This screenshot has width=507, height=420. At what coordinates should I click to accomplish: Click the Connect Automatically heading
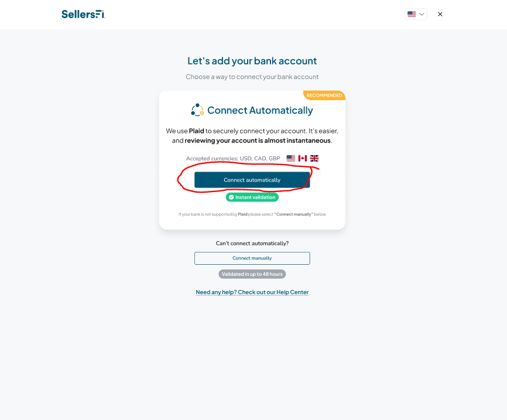click(260, 110)
